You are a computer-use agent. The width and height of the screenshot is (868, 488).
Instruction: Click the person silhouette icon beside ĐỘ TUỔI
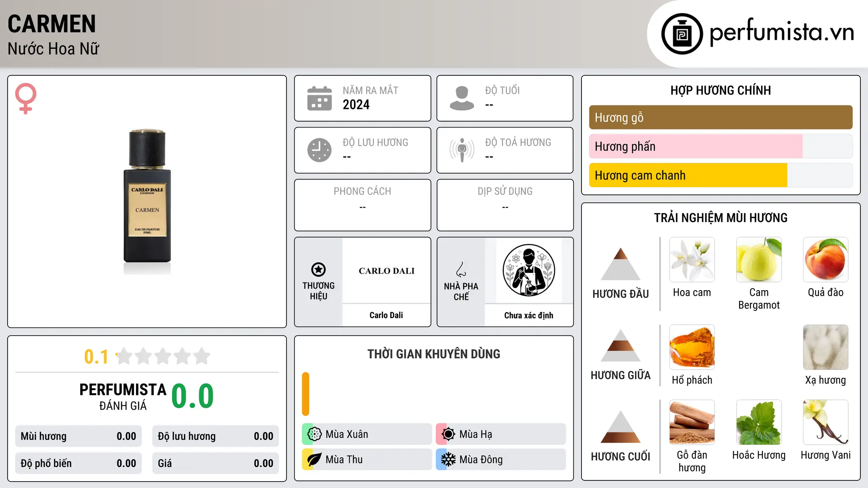click(x=462, y=98)
